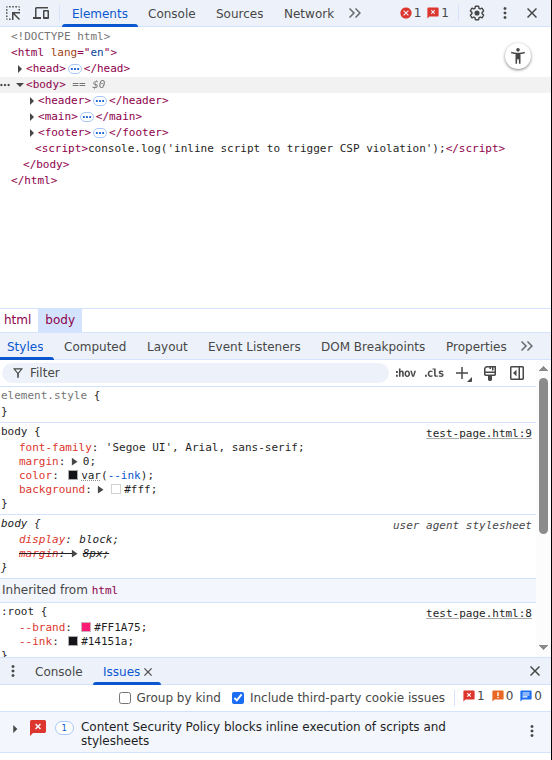Click the red page errors counter in Issues bar
The image size is (552, 760).
[x=473, y=696]
